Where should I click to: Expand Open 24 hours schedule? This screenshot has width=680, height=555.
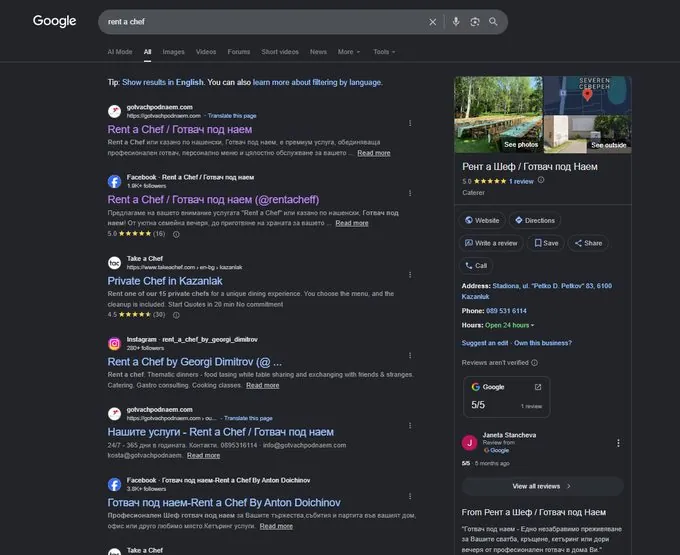[510, 325]
